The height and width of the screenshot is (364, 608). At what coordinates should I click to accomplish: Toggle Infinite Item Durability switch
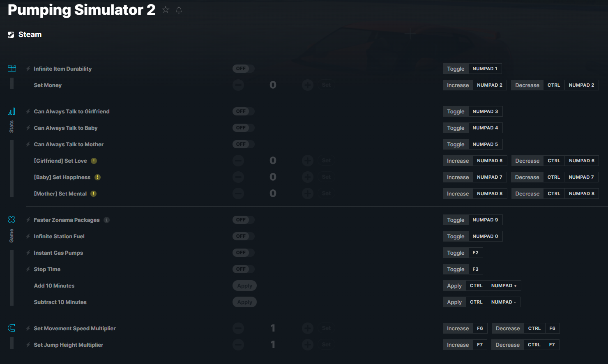point(244,69)
